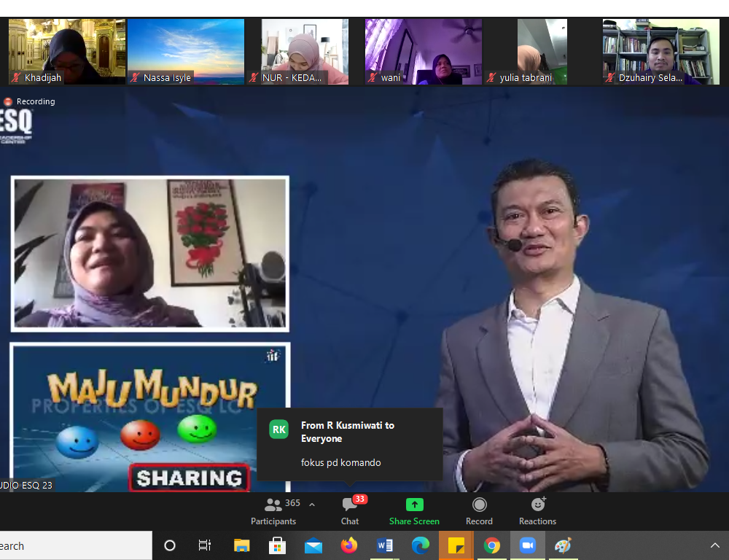Open Windows Task View

point(205,545)
